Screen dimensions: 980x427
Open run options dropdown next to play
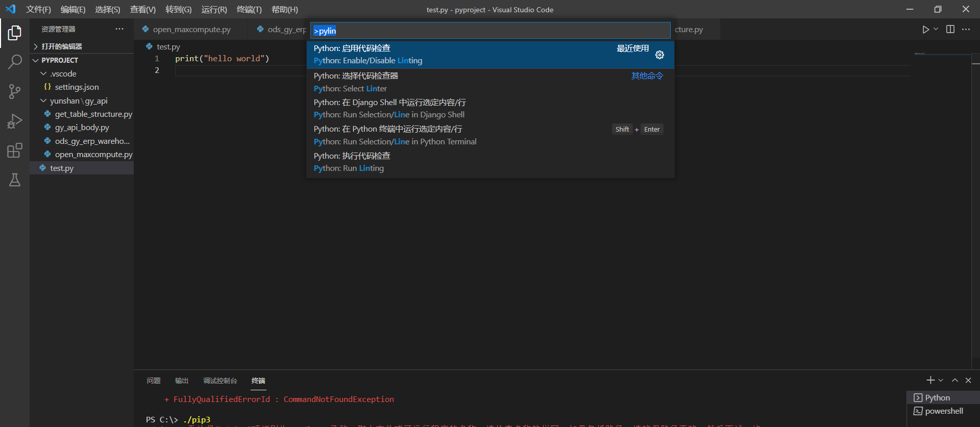pos(936,30)
